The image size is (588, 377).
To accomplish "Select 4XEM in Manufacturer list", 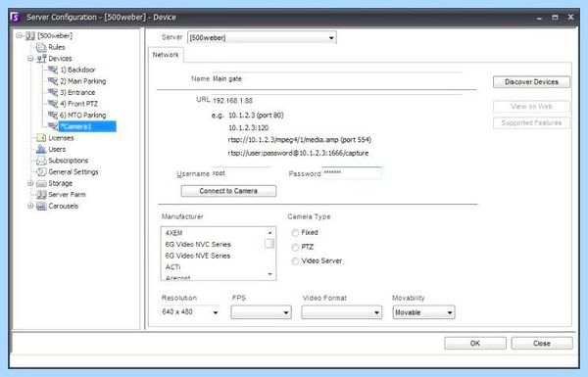I will (x=173, y=233).
